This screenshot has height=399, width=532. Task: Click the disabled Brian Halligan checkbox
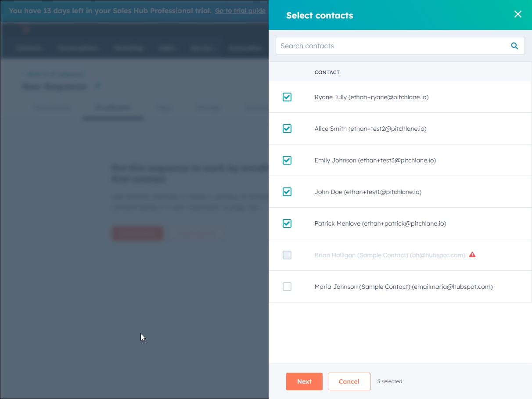point(287,255)
